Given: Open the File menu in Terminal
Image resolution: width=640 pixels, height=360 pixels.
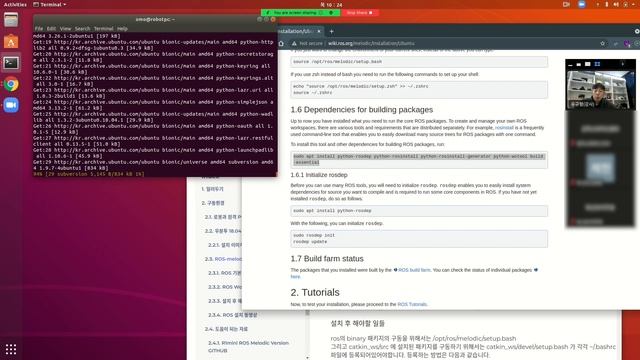Looking at the screenshot, I should (x=39, y=29).
